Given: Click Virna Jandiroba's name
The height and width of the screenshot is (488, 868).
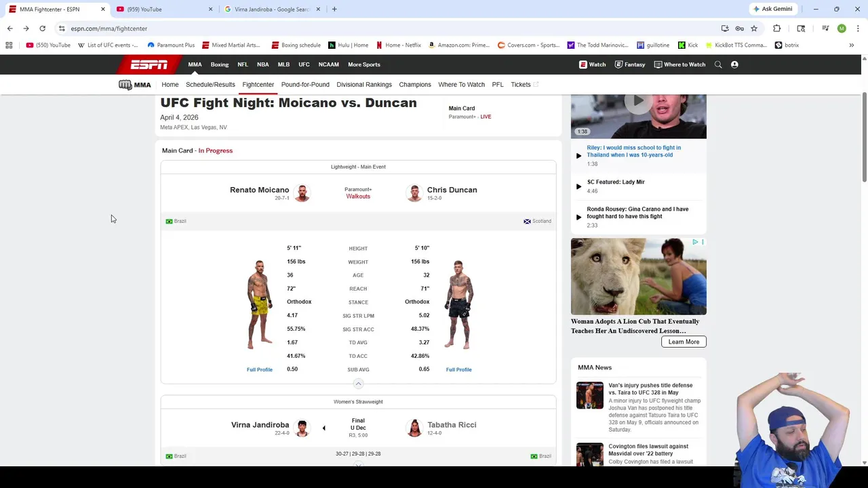Looking at the screenshot, I should click(260, 425).
